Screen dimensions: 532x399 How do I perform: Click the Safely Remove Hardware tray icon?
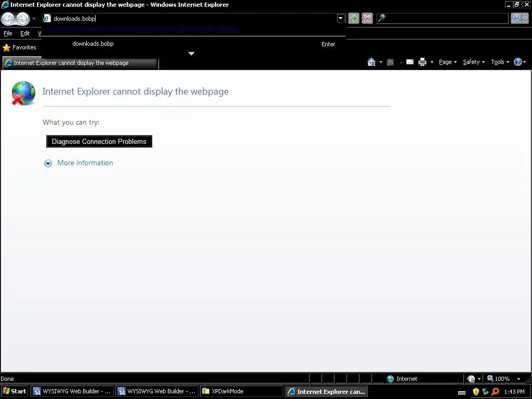click(x=485, y=392)
